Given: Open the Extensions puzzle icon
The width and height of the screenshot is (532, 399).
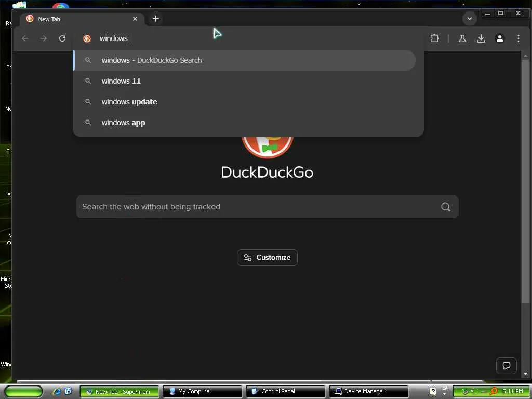Looking at the screenshot, I should coord(434,38).
